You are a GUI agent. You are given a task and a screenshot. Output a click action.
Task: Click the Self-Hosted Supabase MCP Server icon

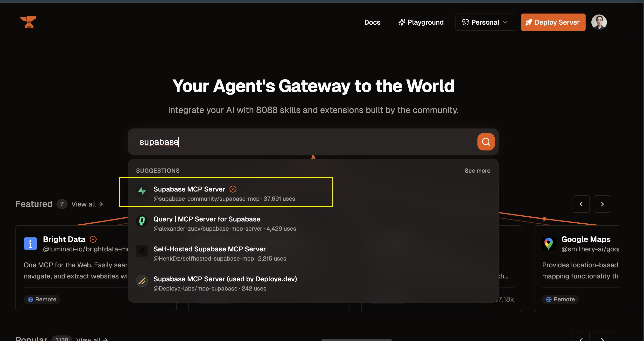click(x=142, y=251)
